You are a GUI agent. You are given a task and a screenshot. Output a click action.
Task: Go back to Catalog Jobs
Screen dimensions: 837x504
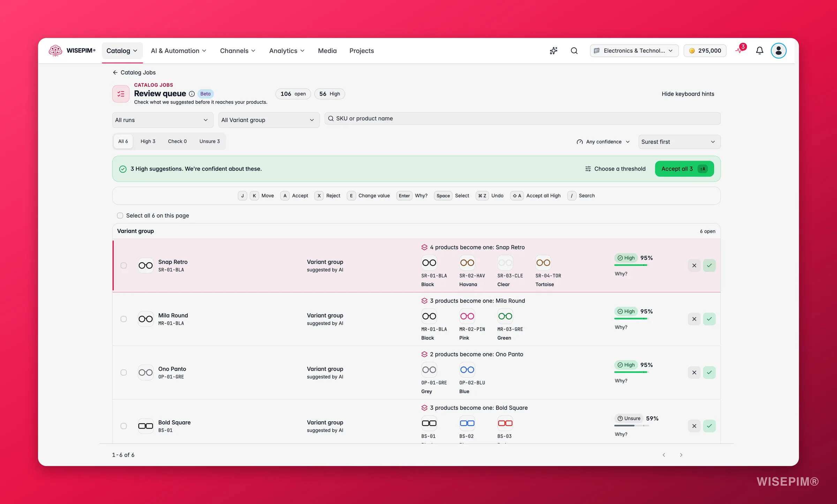pos(134,73)
